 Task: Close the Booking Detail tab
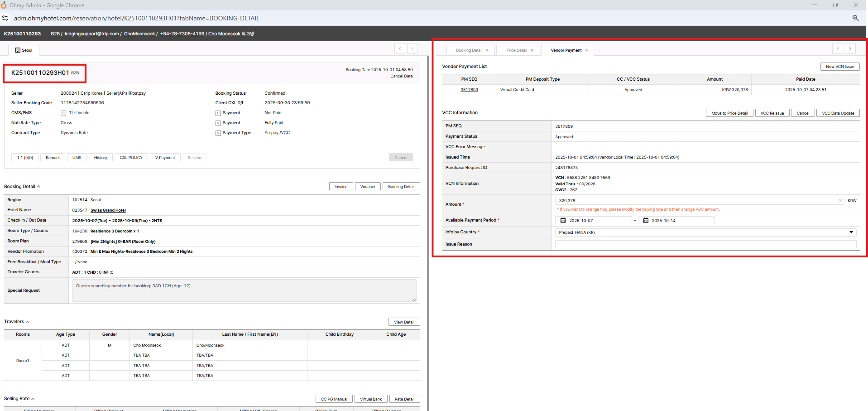click(x=487, y=50)
